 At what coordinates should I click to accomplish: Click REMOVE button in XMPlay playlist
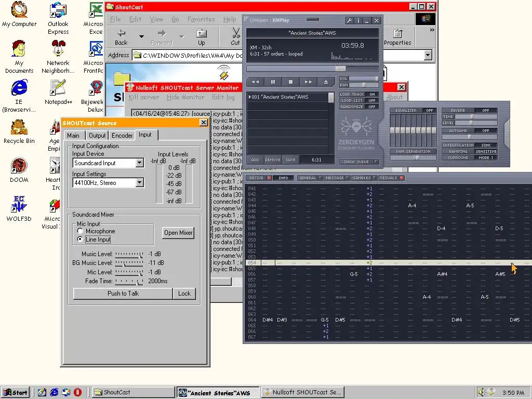pyautogui.click(x=273, y=160)
